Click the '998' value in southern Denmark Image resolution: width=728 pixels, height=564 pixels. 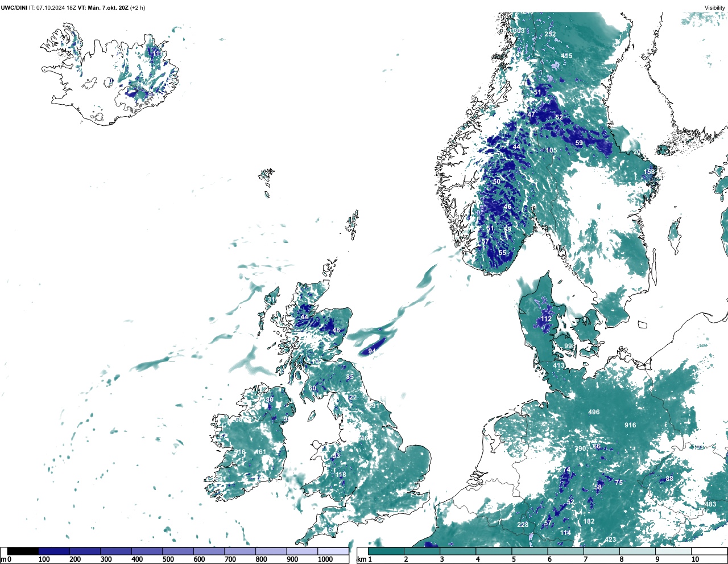(569, 347)
